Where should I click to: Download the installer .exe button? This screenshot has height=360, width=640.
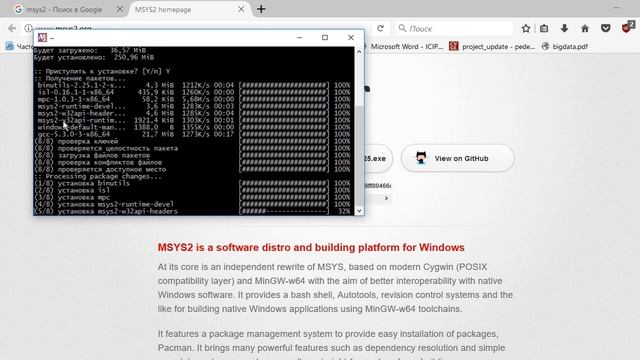pos(378,158)
